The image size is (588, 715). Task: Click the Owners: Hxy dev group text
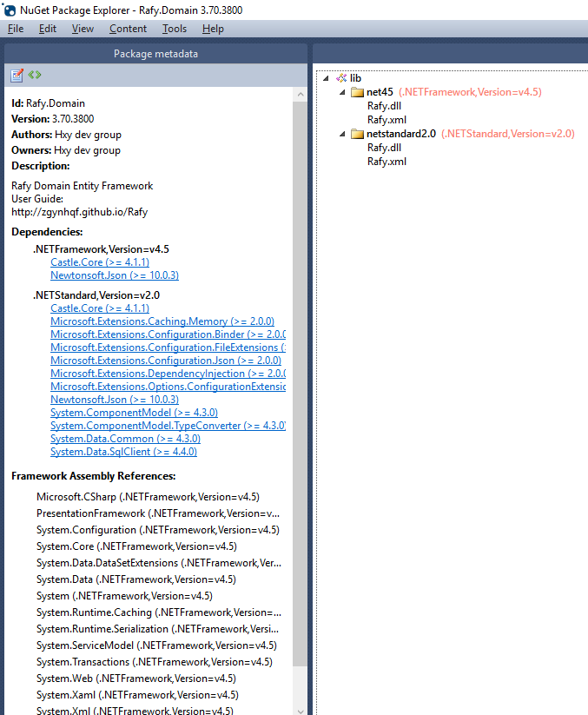click(66, 150)
